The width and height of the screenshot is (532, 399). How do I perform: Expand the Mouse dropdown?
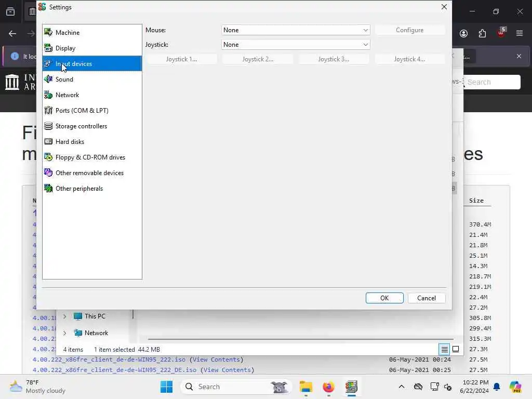(296, 30)
